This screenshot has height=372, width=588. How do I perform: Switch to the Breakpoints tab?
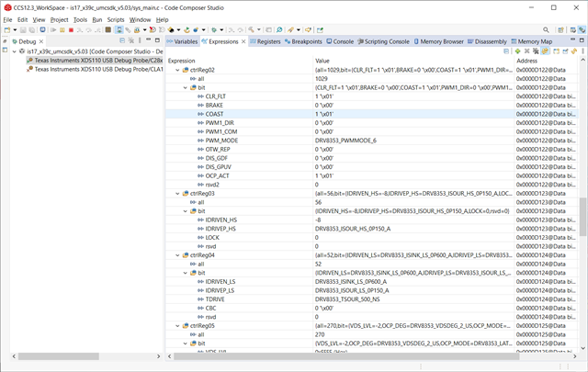coord(303,41)
